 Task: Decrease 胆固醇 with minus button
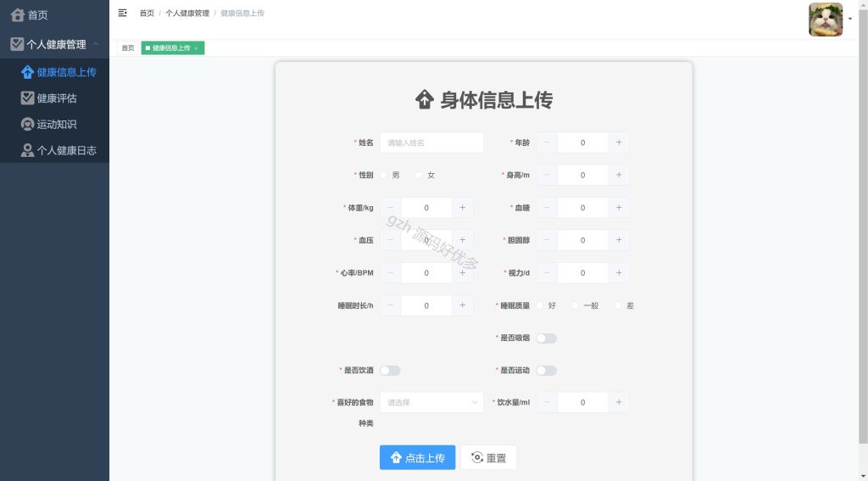tap(547, 240)
